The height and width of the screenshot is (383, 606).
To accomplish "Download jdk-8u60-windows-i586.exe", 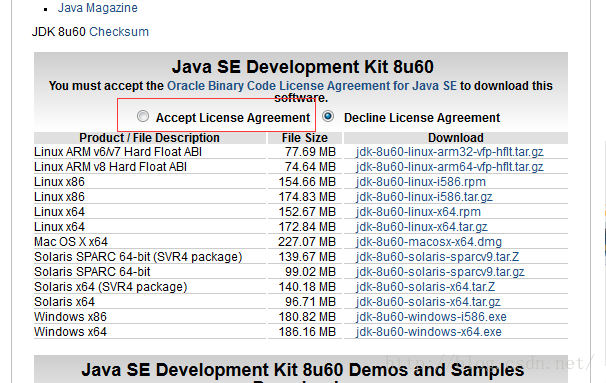I will (431, 317).
